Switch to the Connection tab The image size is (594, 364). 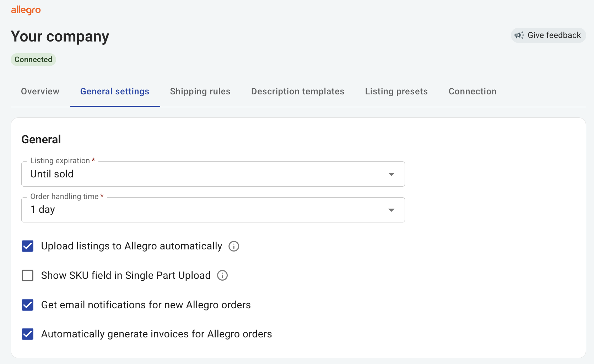[472, 92]
